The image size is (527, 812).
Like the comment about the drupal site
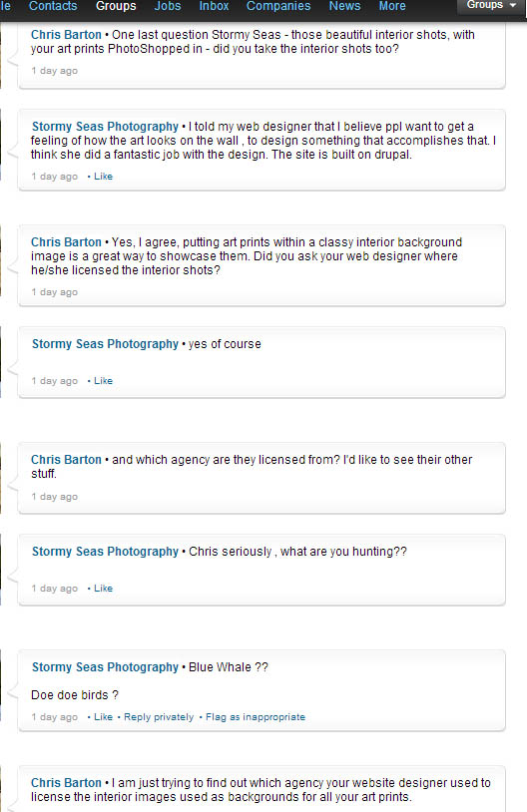coord(103,177)
